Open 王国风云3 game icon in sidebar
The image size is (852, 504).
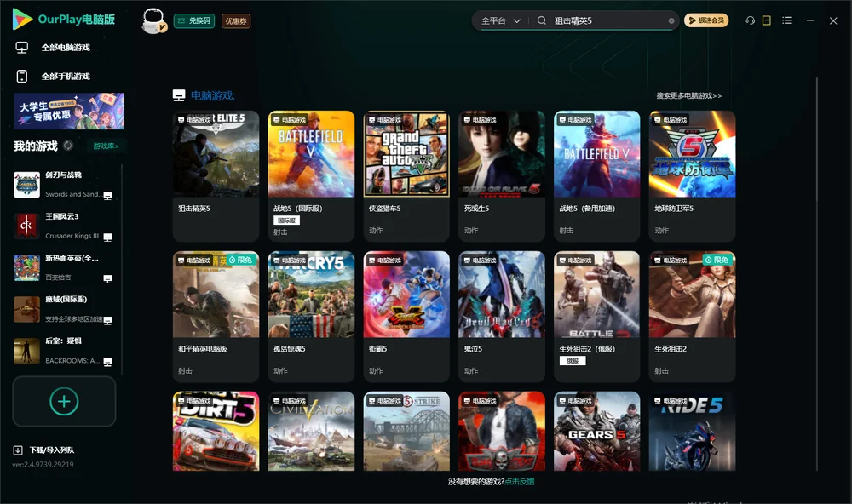(26, 226)
